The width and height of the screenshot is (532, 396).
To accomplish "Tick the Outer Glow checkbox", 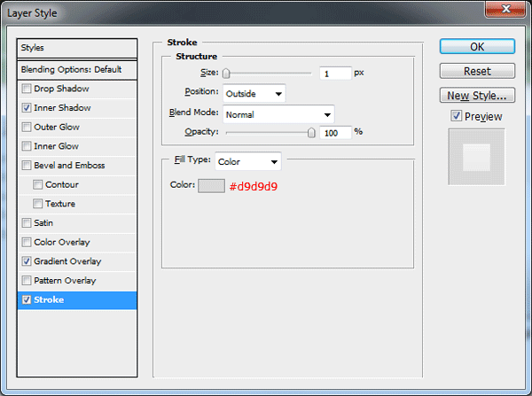I will click(x=26, y=128).
